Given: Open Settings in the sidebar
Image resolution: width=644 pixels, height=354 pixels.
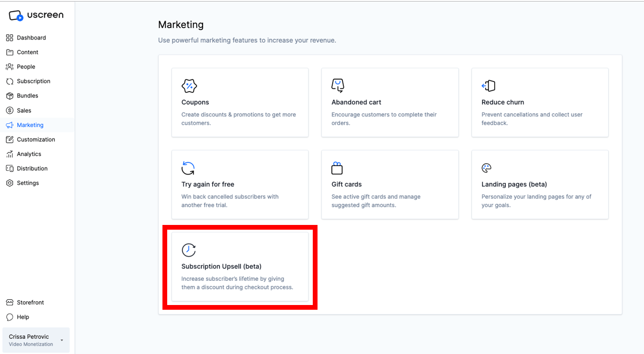Looking at the screenshot, I should 28,183.
